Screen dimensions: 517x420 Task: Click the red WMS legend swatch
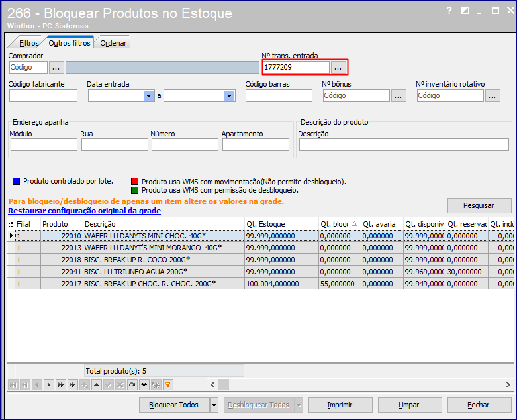[x=134, y=181]
